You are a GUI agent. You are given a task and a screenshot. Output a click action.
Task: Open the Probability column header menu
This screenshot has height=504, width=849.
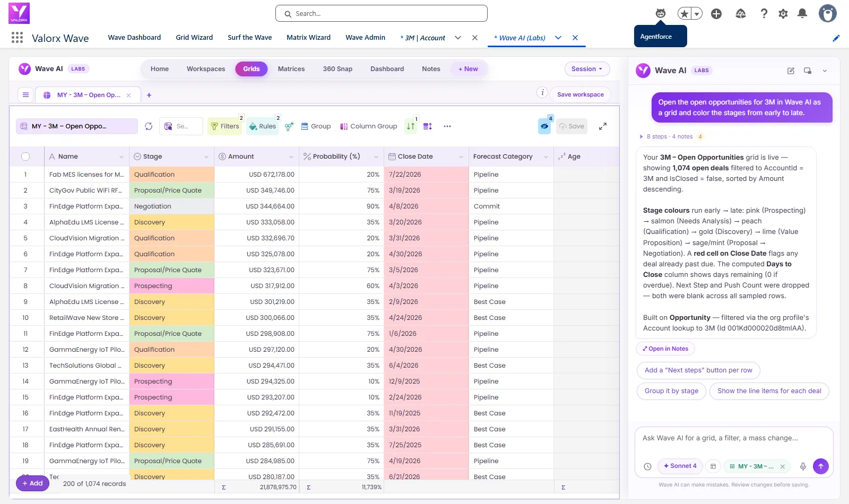tap(376, 157)
